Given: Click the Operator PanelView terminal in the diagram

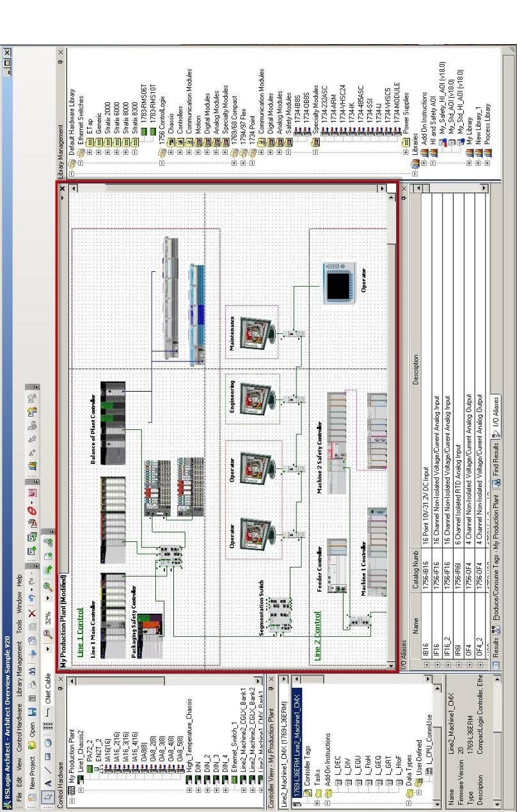Looking at the screenshot, I should [x=340, y=283].
